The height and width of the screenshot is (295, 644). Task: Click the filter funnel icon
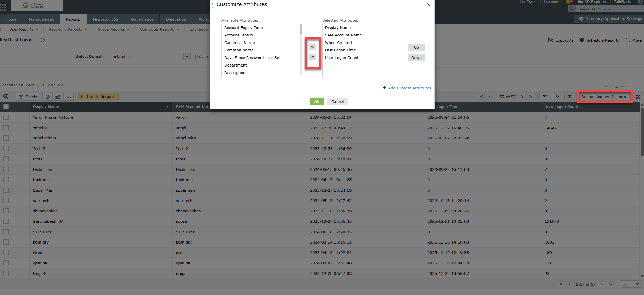[570, 97]
